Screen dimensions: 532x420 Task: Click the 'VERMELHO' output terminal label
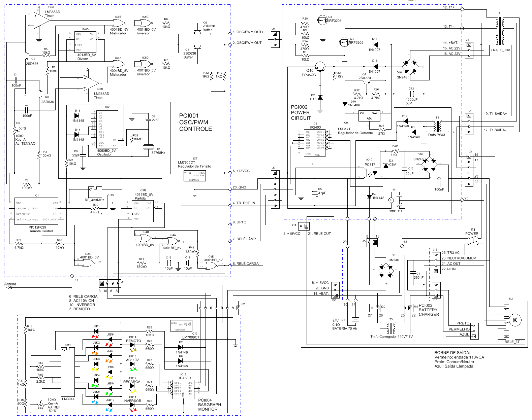[459, 329]
